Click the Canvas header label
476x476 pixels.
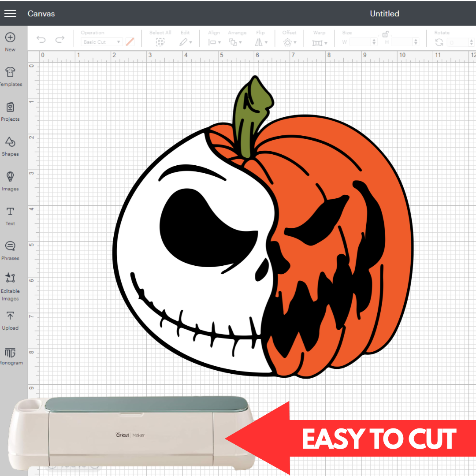[41, 13]
